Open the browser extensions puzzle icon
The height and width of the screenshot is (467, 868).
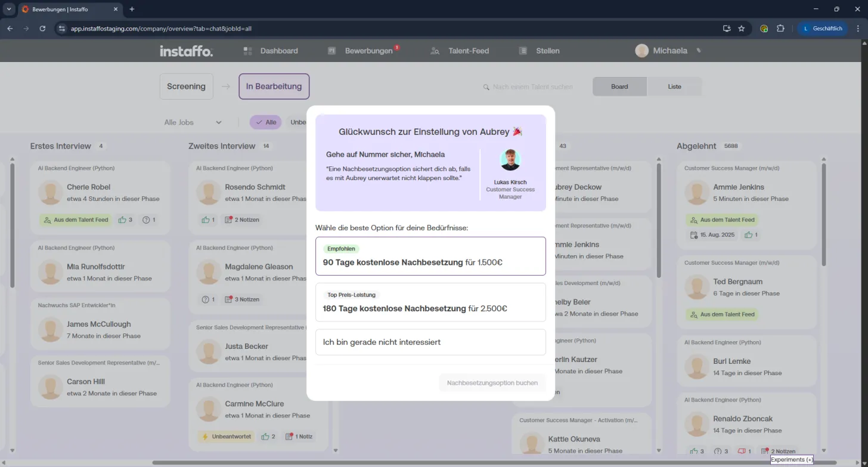click(780, 28)
